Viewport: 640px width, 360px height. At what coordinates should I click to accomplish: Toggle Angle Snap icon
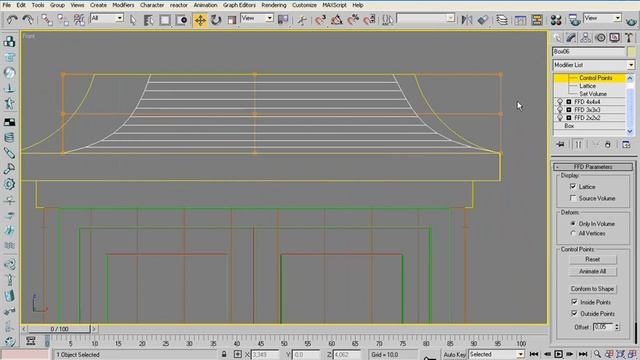(x=337, y=20)
